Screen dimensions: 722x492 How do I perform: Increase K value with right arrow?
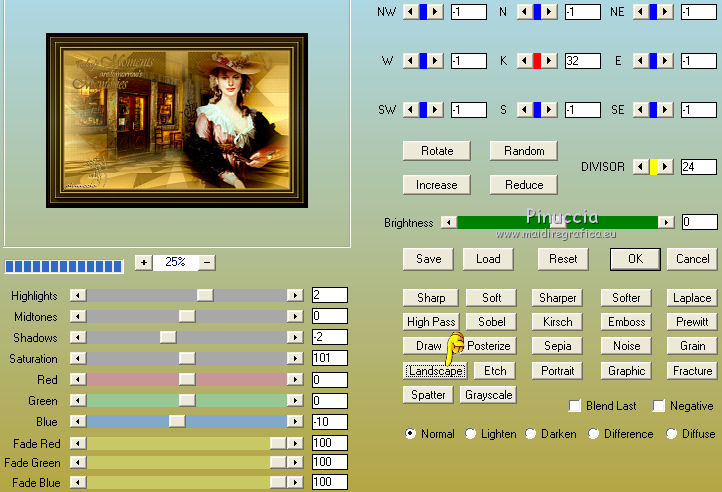click(549, 61)
